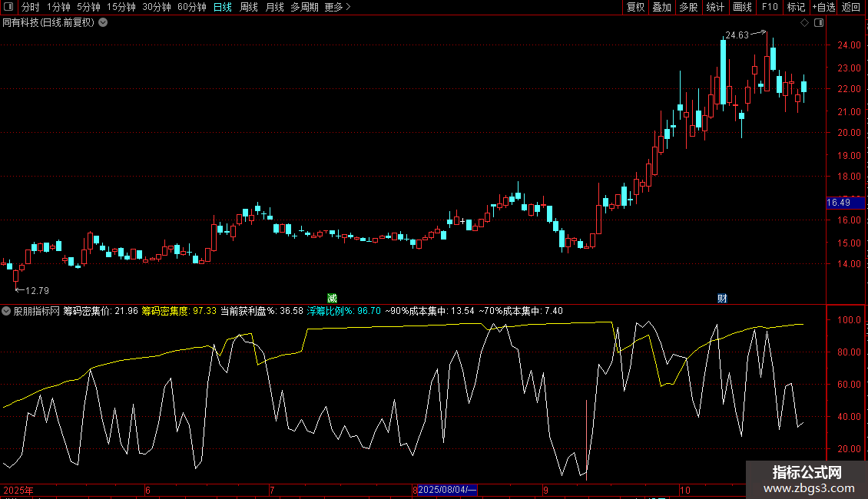The image size is (868, 499).
Task: Switch to the 1分钟 period
Action: [58, 7]
